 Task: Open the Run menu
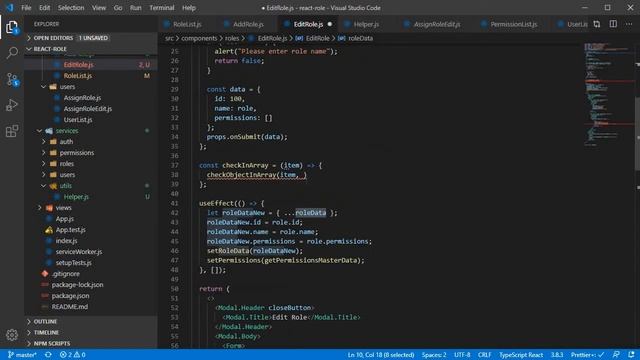click(136, 8)
